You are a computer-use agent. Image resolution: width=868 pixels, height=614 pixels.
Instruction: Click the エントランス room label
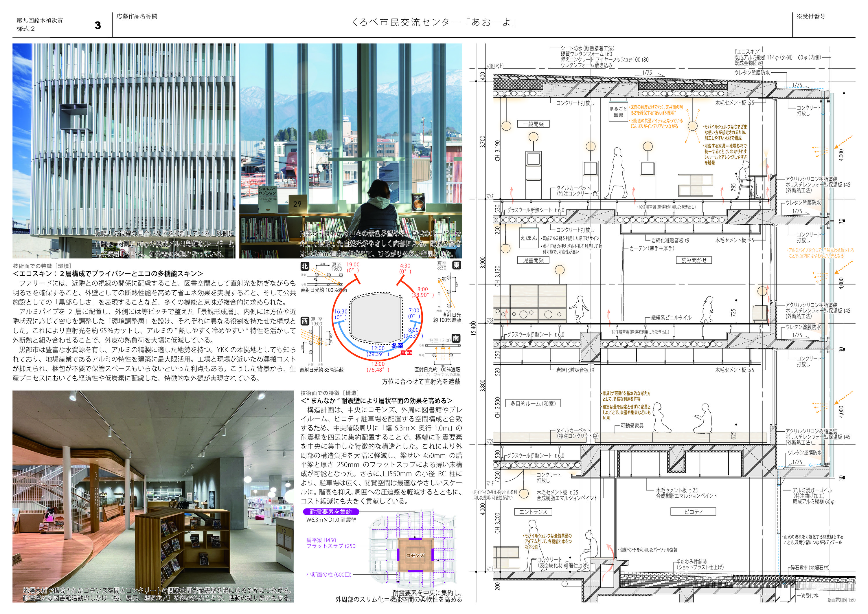coord(533,512)
